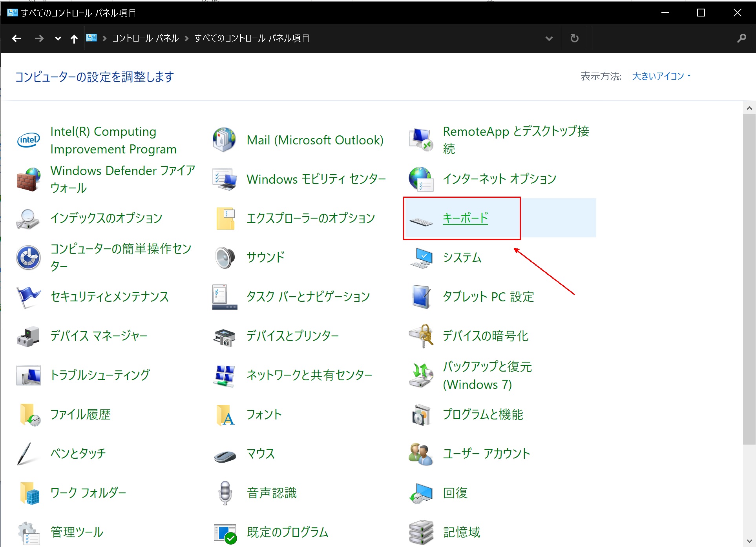Open the インターネット オプション globe icon
The height and width of the screenshot is (547, 756).
coord(421,179)
